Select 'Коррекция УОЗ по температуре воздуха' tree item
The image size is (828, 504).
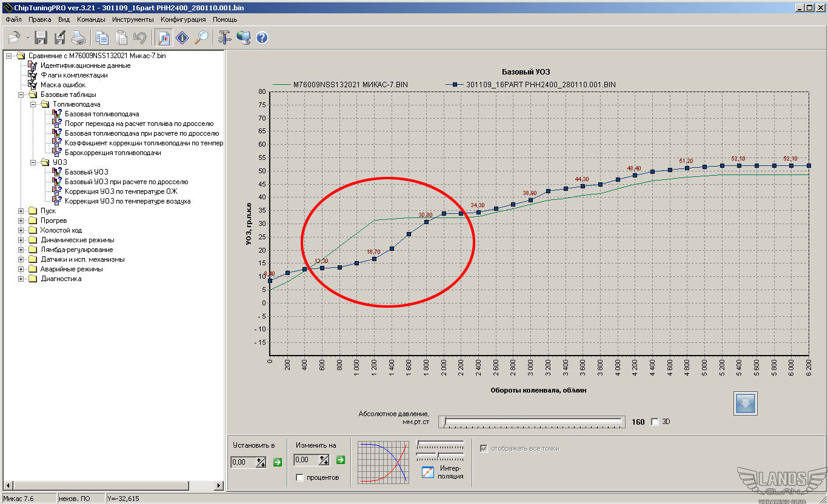(x=127, y=201)
